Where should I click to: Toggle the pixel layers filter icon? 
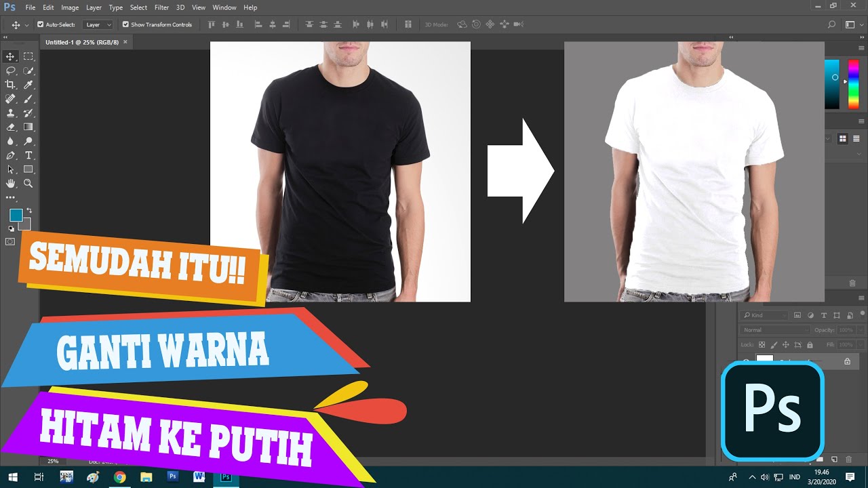pos(797,315)
